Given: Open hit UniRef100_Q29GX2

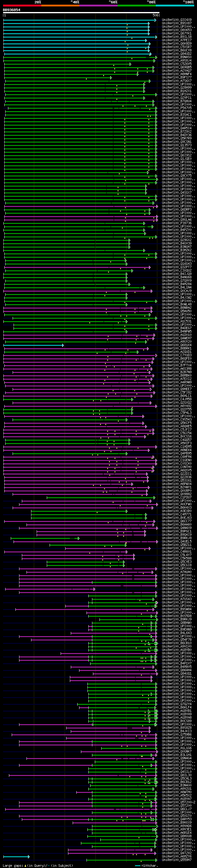Looking at the screenshot, I should tap(176, 240).
